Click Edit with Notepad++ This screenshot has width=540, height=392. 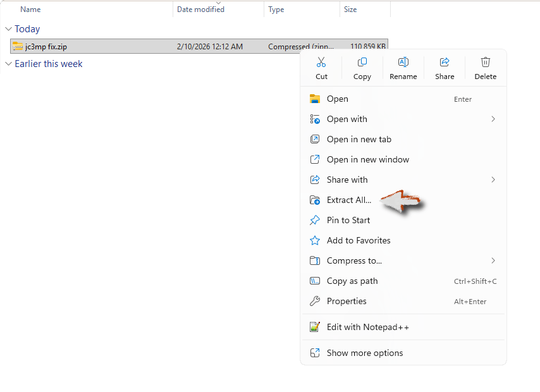pyautogui.click(x=367, y=327)
